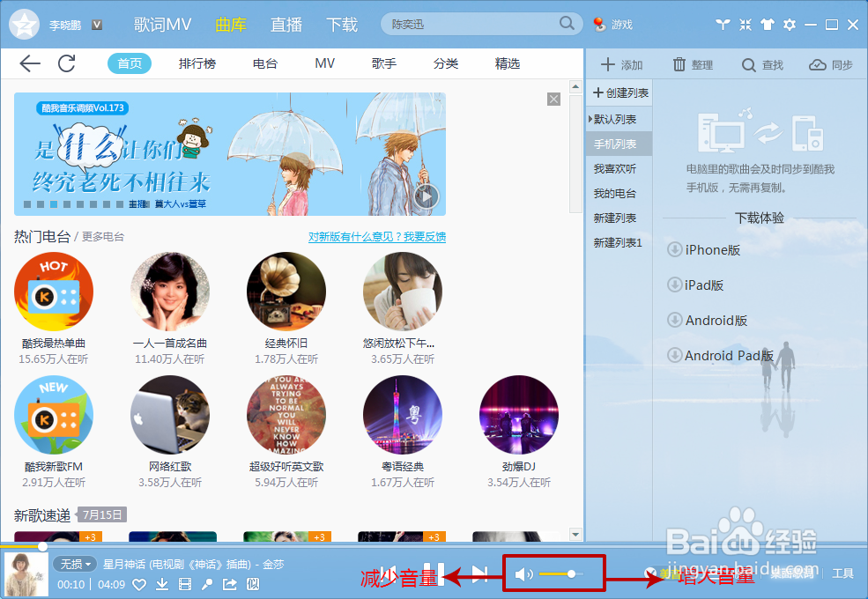
Task: Click the magnifier search icon in search bar
Action: [567, 23]
